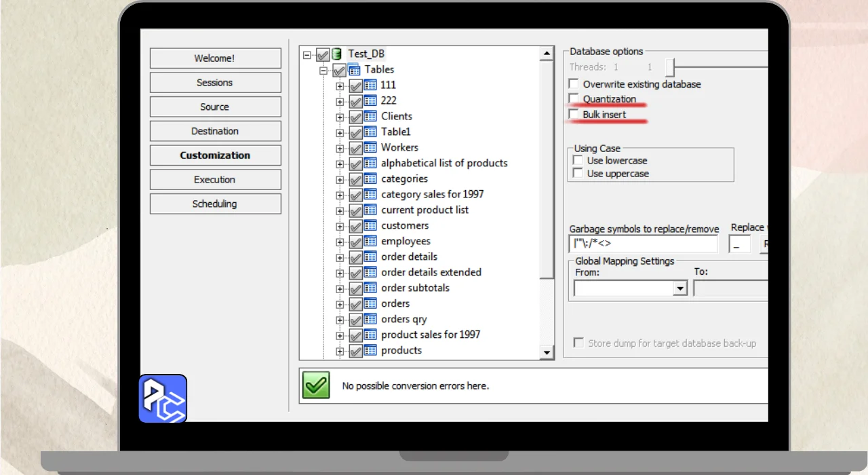Screen dimensions: 868x475
Task: Open the Global Mapping From dropdown
Action: click(680, 288)
